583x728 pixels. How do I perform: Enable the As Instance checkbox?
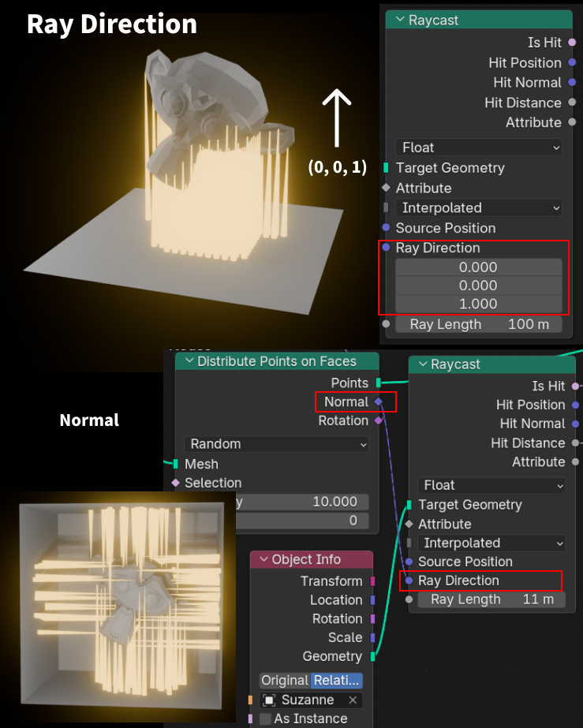(x=265, y=719)
